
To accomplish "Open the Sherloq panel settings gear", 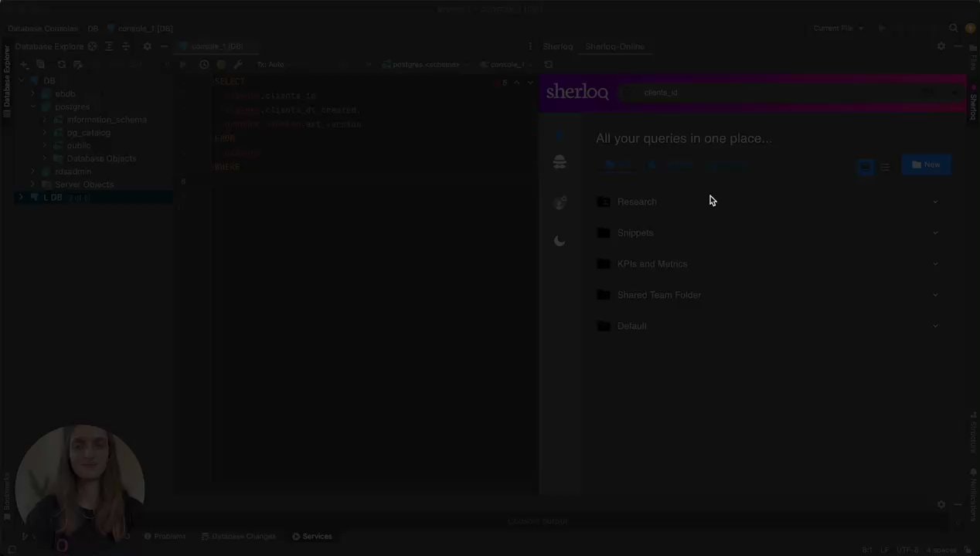I will click(x=941, y=46).
